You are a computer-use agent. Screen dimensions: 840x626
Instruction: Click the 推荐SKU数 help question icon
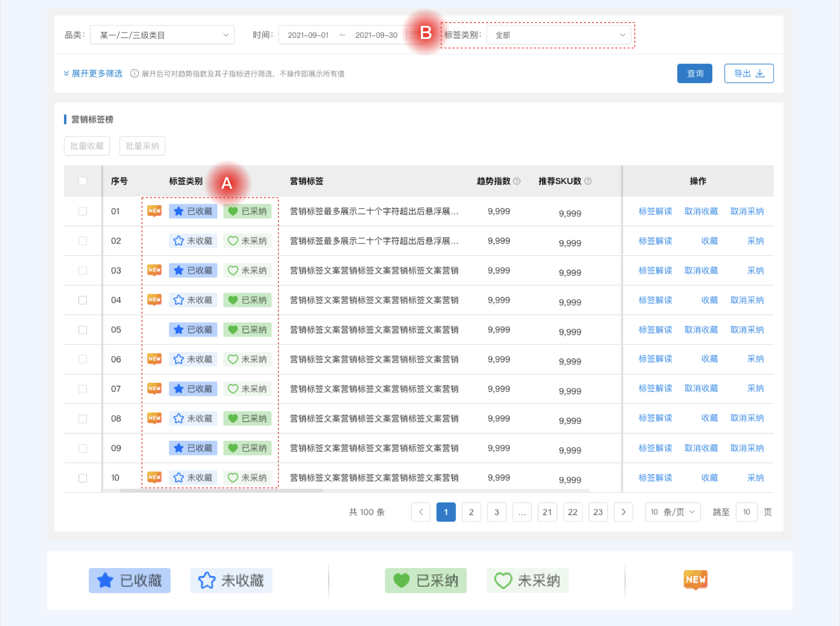point(588,181)
